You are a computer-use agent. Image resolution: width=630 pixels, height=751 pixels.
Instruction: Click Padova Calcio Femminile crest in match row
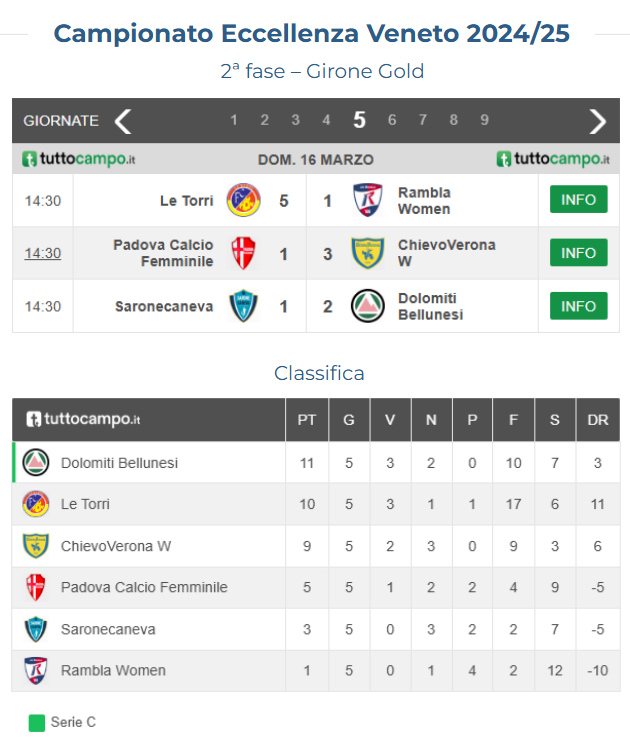243,253
